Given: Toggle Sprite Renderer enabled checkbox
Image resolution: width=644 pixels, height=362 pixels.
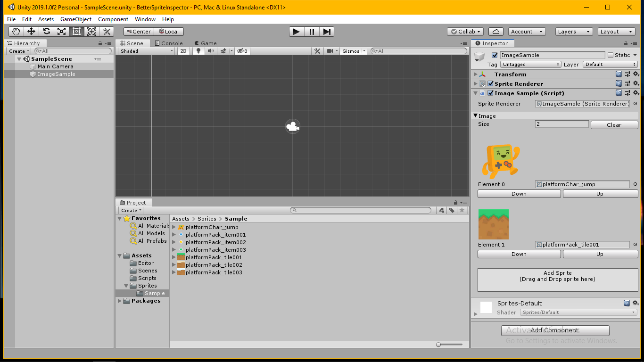Looking at the screenshot, I should (490, 84).
